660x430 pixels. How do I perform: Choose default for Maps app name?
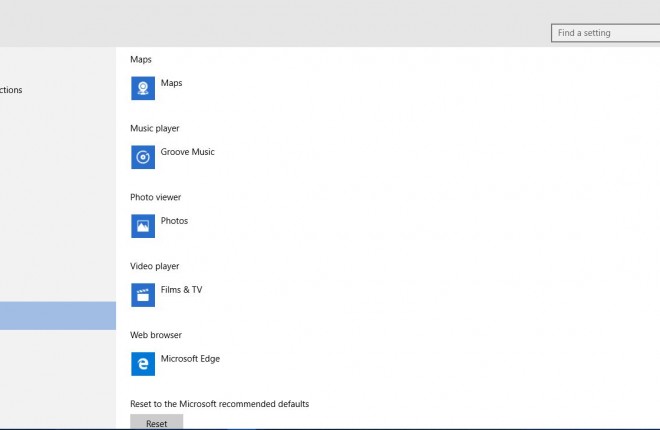click(171, 83)
